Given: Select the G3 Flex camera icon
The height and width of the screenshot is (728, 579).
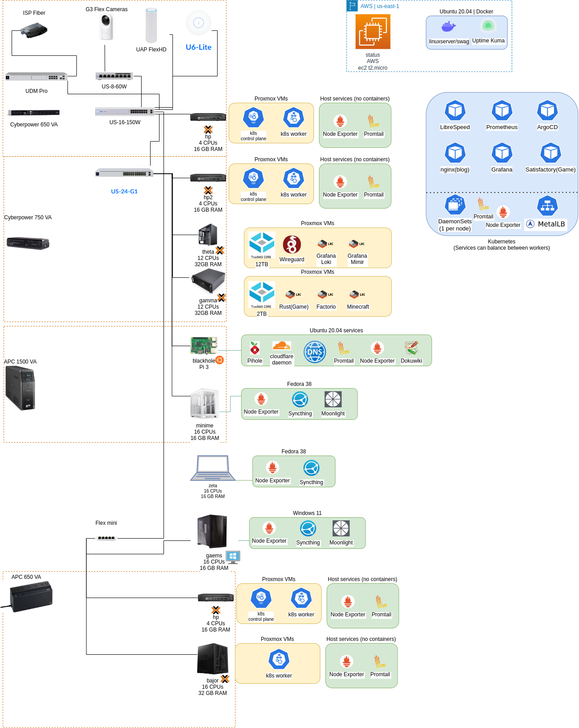Looking at the screenshot, I should 106,27.
